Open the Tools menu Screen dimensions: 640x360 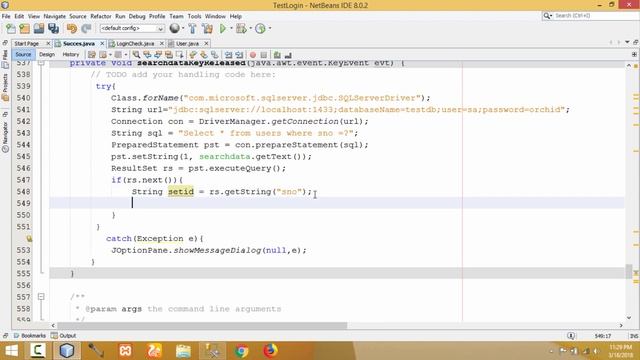click(194, 16)
